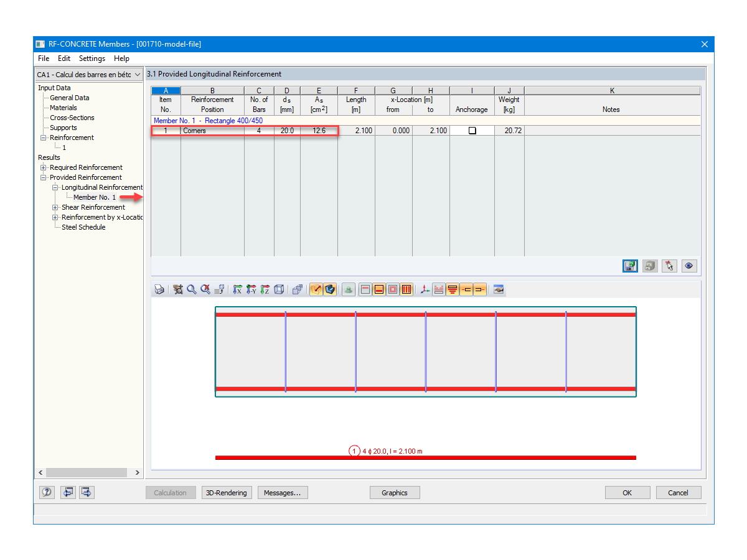Image resolution: width=747 pixels, height=560 pixels.
Task: Open the Settings menu
Action: pos(92,58)
